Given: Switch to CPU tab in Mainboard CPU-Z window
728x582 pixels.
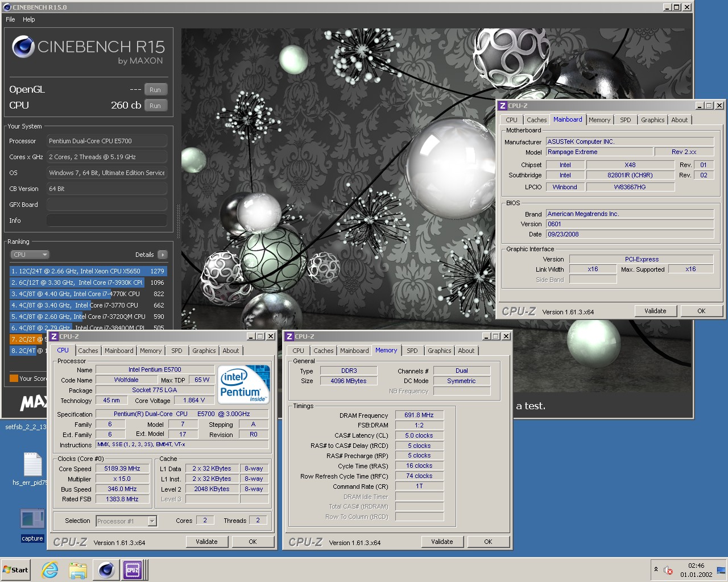Looking at the screenshot, I should click(512, 120).
